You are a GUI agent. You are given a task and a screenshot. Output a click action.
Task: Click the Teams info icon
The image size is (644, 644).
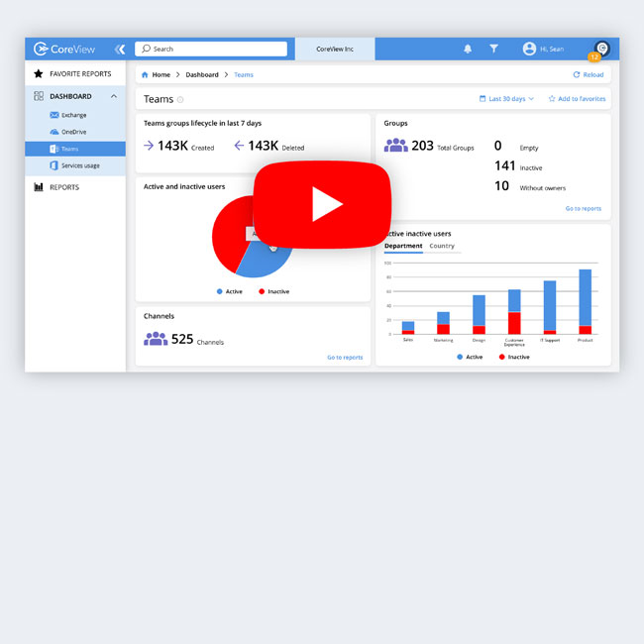point(180,99)
